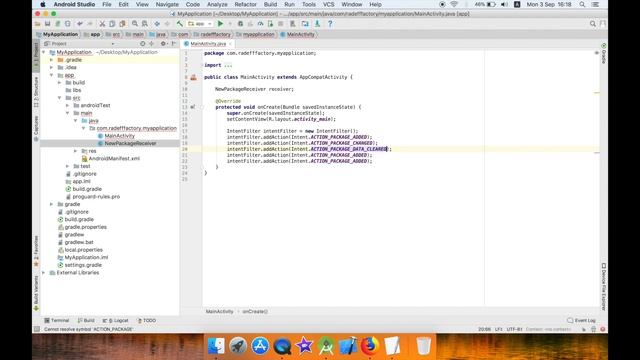Viewport: 640px width, 360px height.
Task: Click the Save All toolbar icon
Action: [x=48, y=24]
